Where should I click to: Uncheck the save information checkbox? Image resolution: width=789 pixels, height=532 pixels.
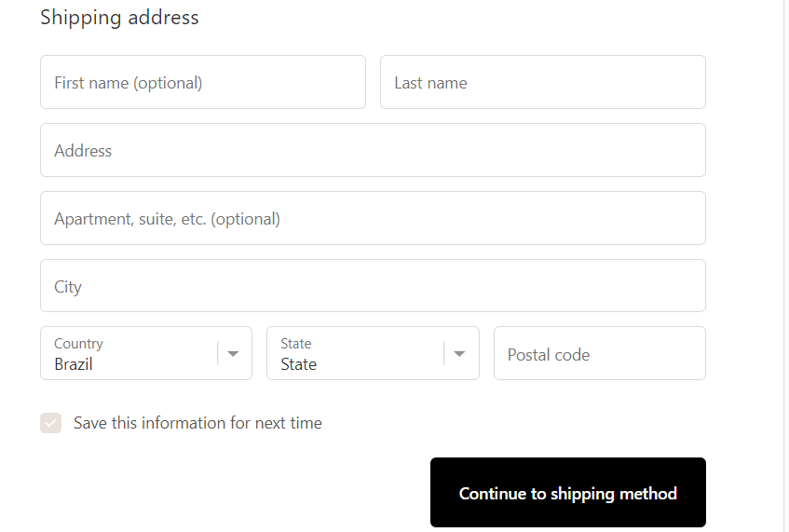coord(51,423)
